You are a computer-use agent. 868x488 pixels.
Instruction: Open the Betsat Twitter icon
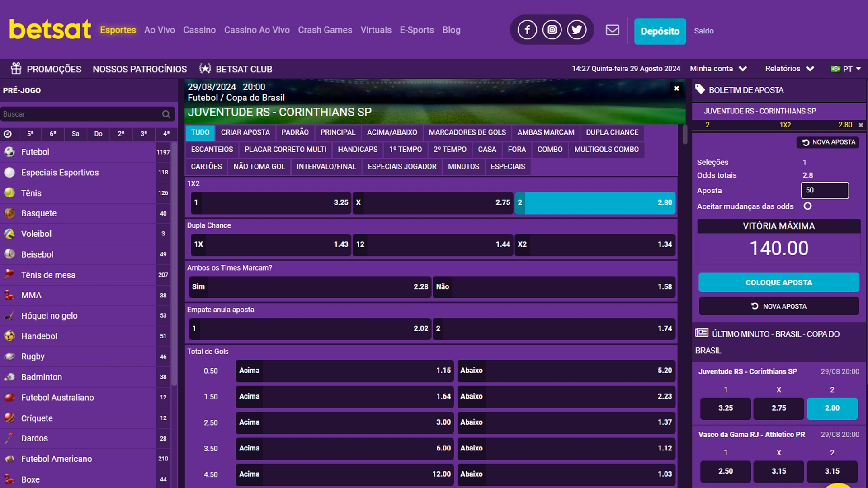(576, 30)
